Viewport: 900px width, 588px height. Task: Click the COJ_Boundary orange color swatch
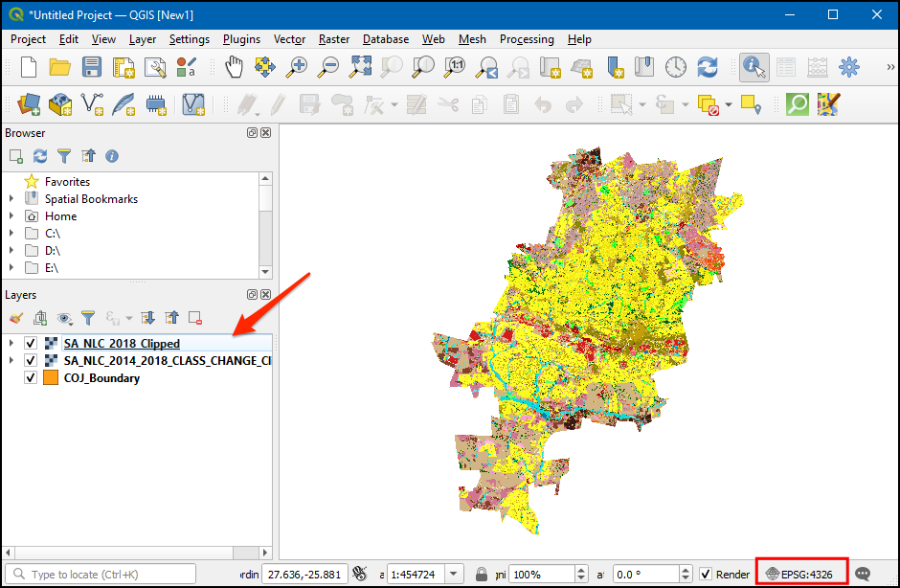[51, 378]
